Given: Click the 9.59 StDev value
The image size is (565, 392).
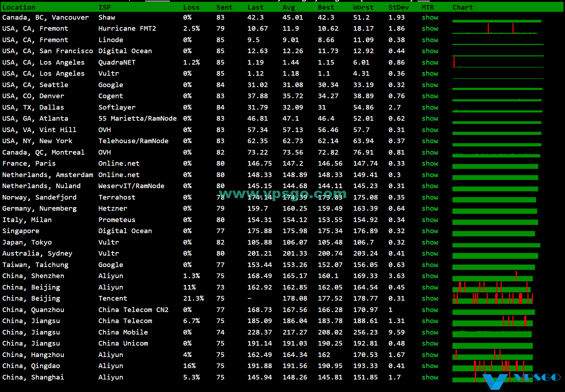Looking at the screenshot, I should pos(397,332).
